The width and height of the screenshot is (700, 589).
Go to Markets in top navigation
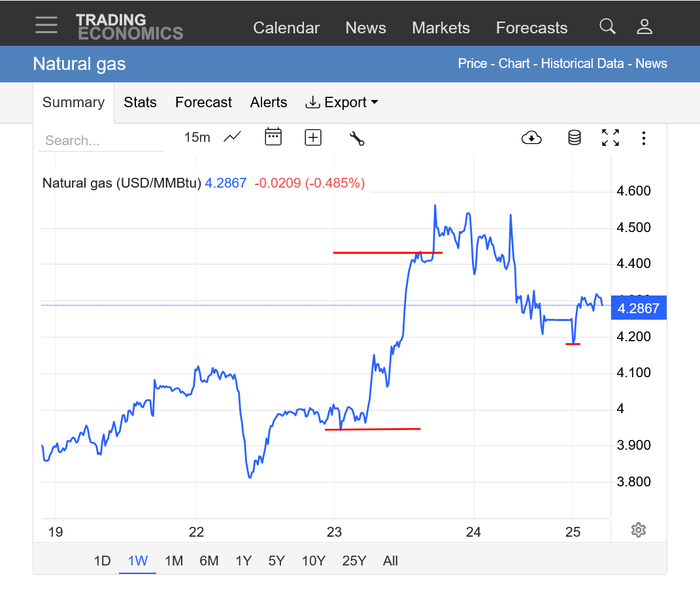pyautogui.click(x=441, y=28)
